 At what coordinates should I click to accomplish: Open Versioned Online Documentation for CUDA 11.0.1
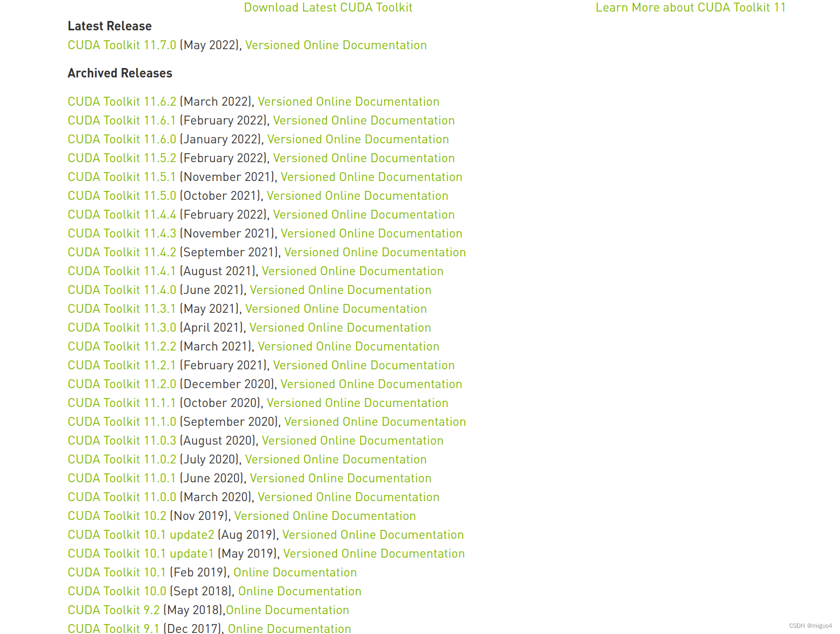click(341, 478)
